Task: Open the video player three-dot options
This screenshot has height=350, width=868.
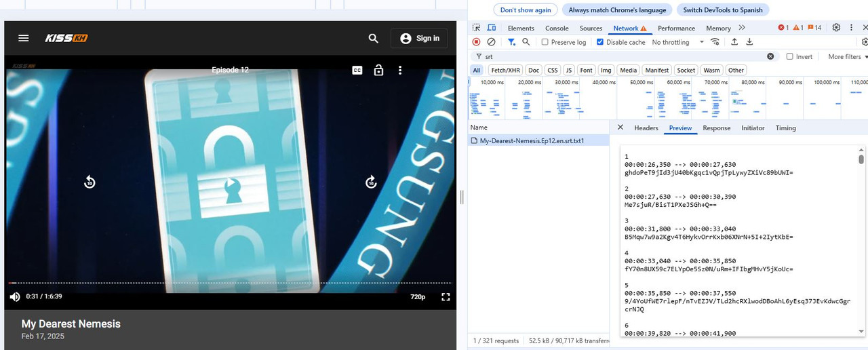Action: point(400,70)
